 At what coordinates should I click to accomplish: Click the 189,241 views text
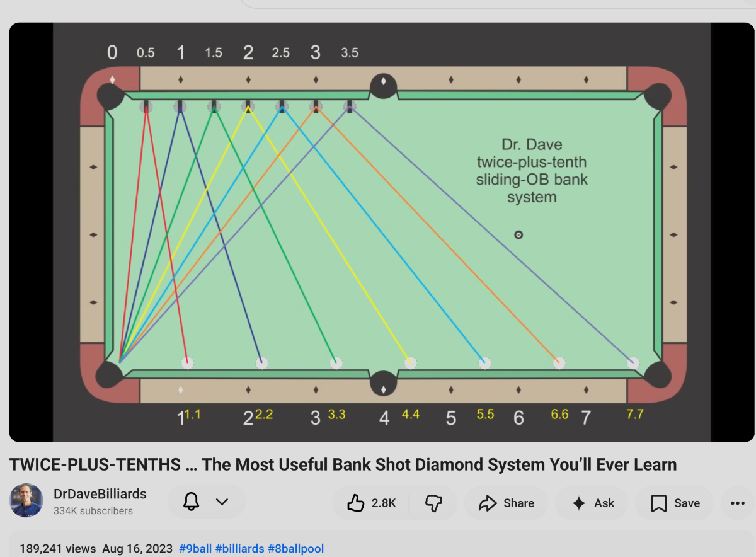tap(58, 549)
